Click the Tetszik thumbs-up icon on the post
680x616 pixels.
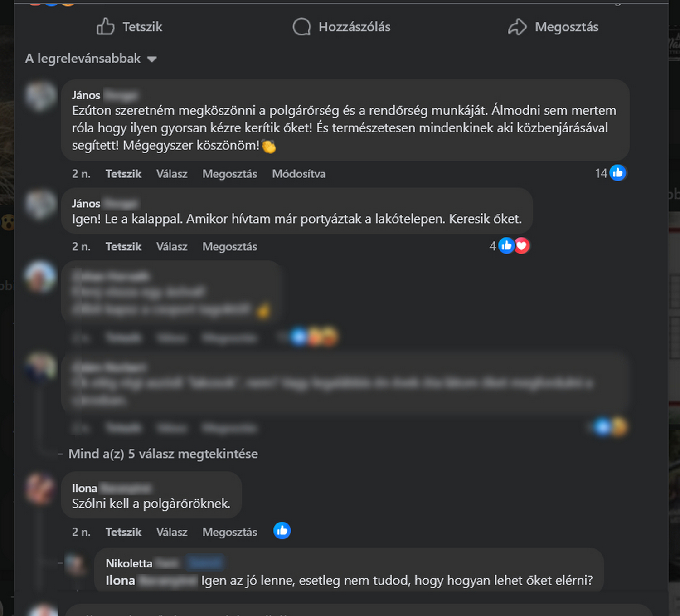(x=105, y=26)
